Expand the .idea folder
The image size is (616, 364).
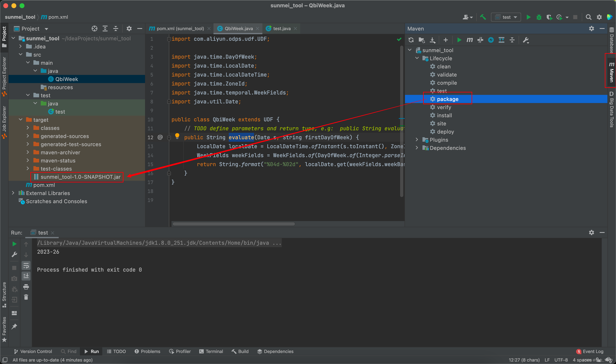point(21,46)
